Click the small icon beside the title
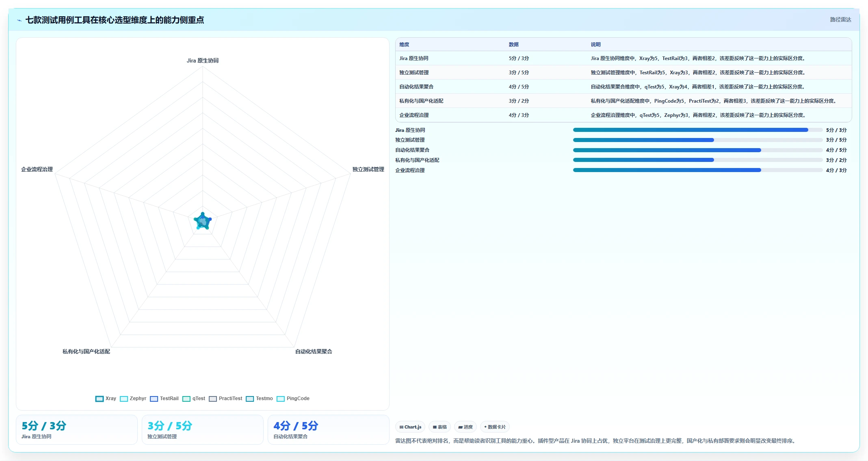This screenshot has width=868, height=461. coord(19,20)
